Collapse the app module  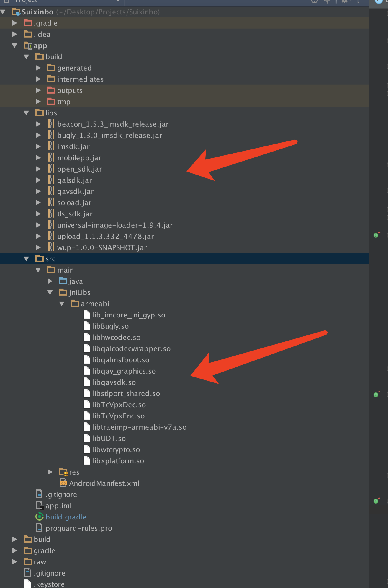click(x=14, y=46)
